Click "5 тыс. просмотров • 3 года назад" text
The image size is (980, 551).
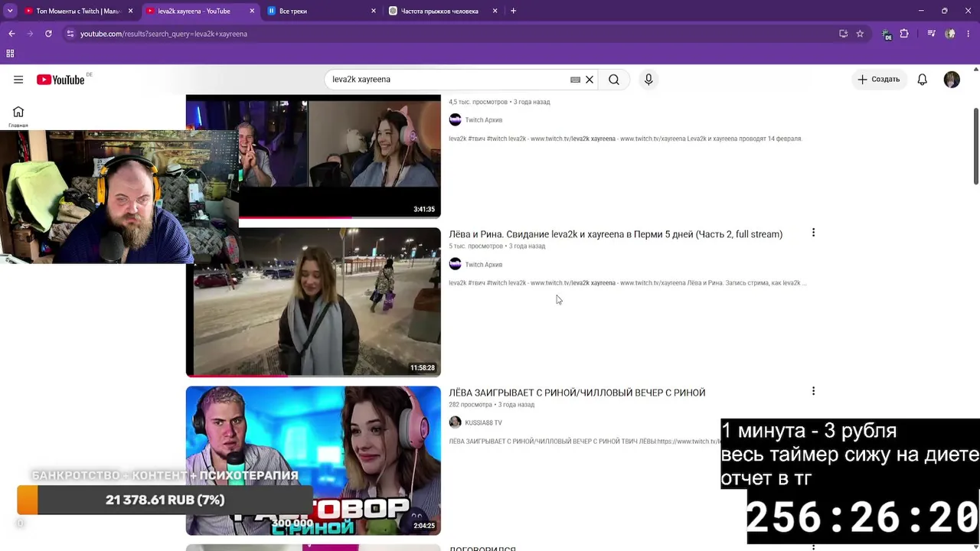point(497,246)
